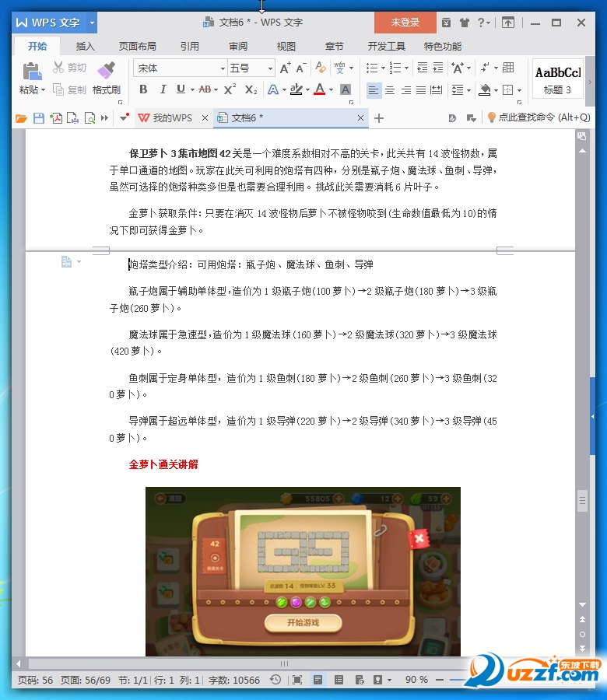Click the Copy icon

[58, 89]
